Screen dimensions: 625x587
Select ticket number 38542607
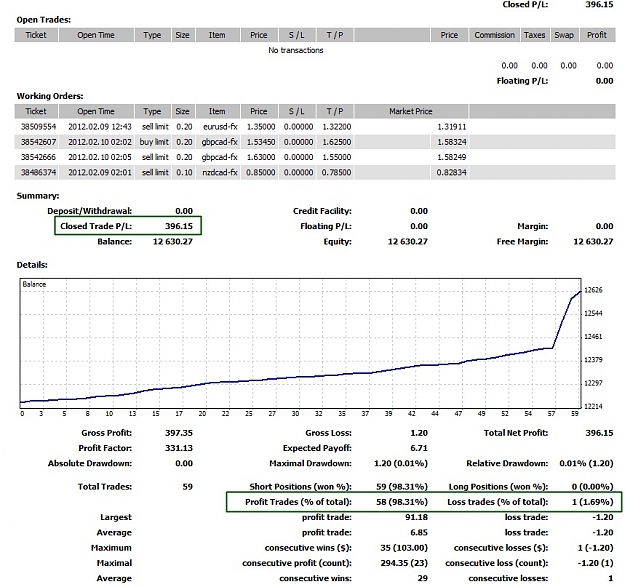pos(38,142)
